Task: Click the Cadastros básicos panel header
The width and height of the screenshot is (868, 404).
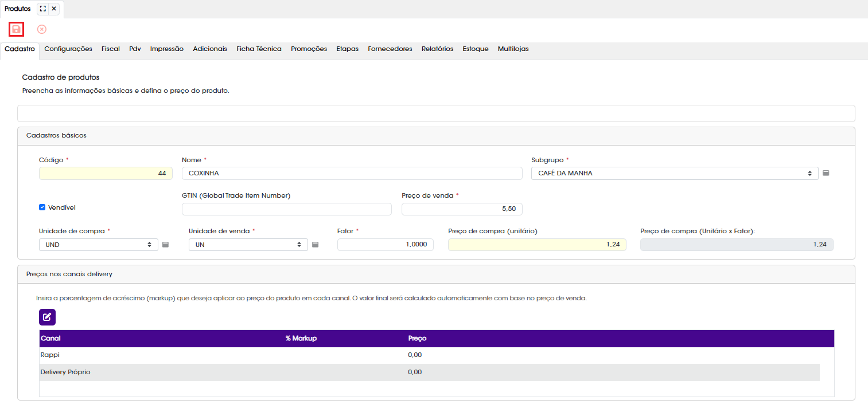Action: point(436,136)
